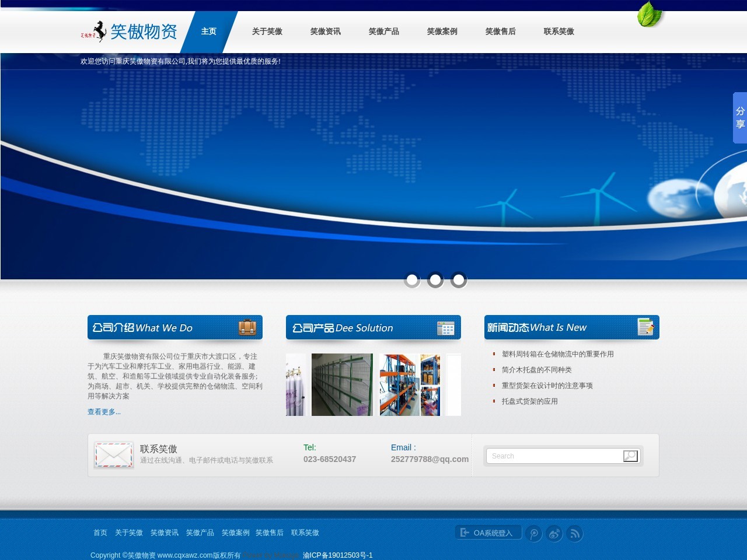Open footer link 笑傲资讯
The height and width of the screenshot is (560, 747).
point(165,533)
